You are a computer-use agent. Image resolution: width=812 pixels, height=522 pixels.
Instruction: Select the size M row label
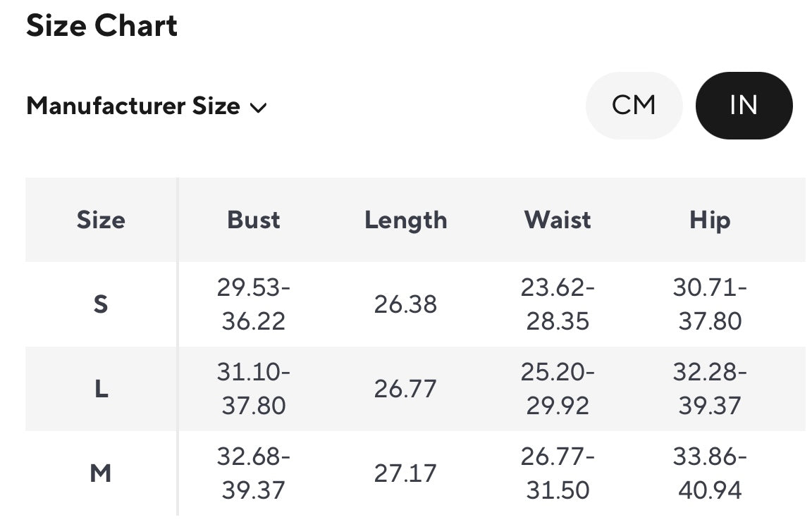click(x=101, y=473)
